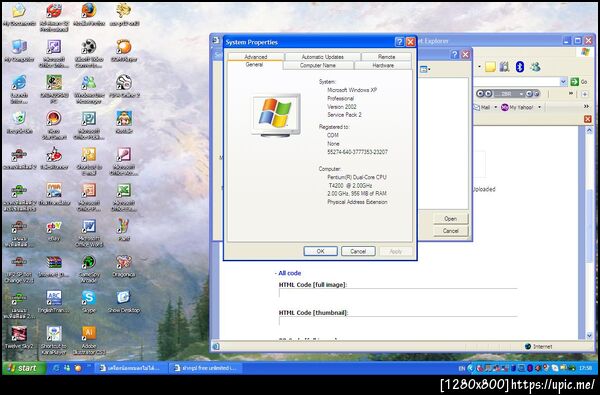Expand the address bar dropdown arrow
600x395 pixels.
tap(563, 82)
